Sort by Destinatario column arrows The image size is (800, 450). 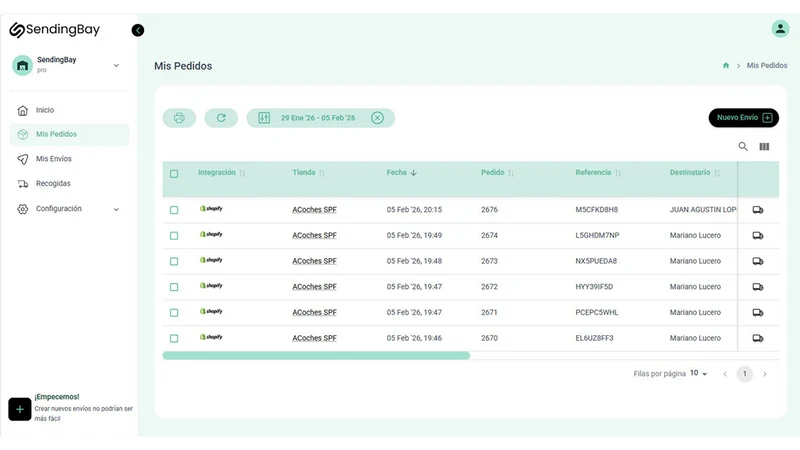tap(717, 173)
